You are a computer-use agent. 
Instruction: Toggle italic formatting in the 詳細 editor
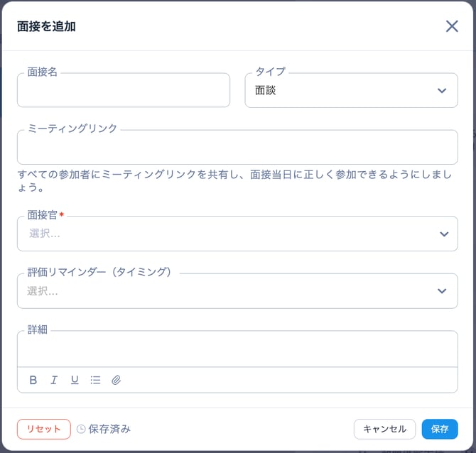click(x=54, y=380)
